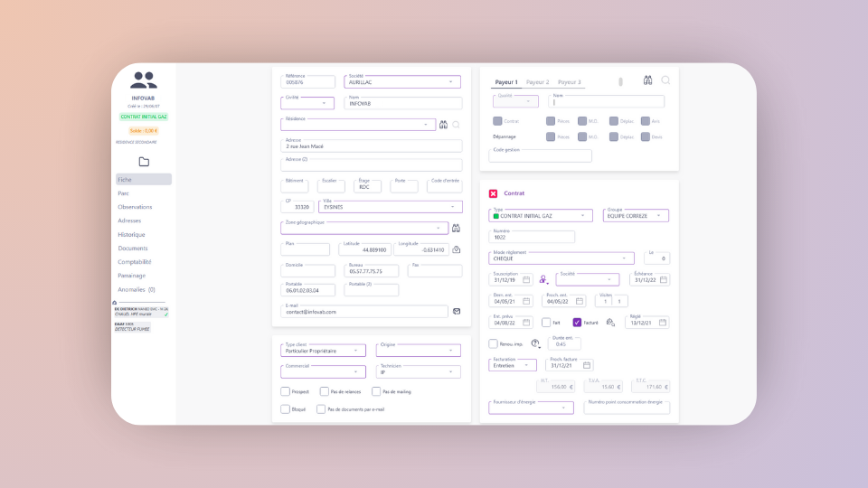Click the map locate icon after Longitude
The image size is (868, 488).
[x=457, y=249]
